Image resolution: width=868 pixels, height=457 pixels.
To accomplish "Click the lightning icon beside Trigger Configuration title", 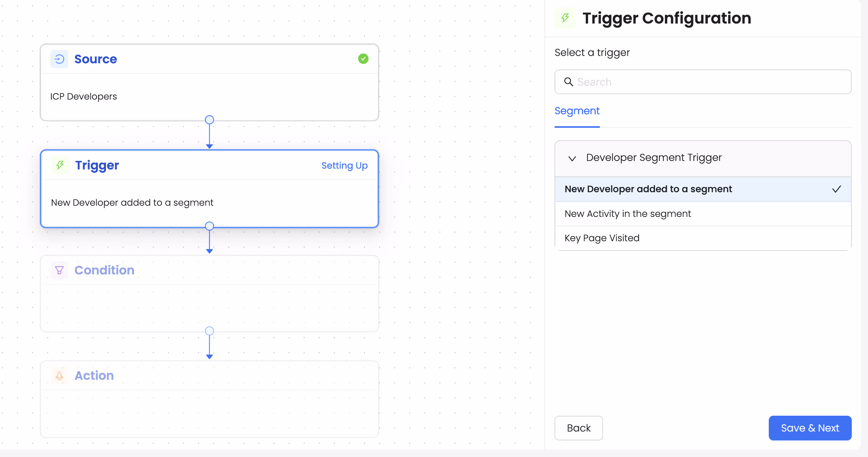I will coord(565,18).
